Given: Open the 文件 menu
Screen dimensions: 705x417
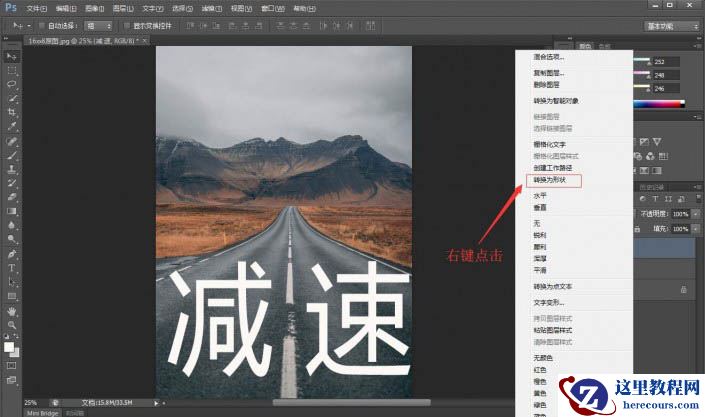Looking at the screenshot, I should pyautogui.click(x=36, y=9).
